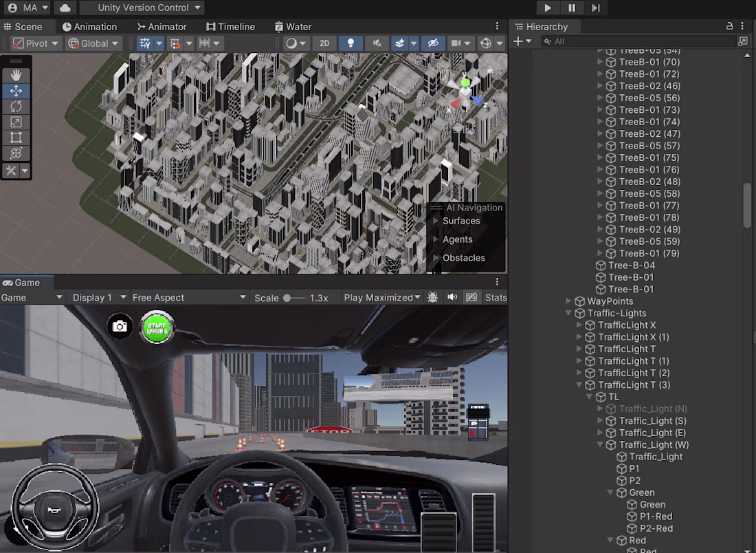Select the Move tool
Image resolution: width=756 pixels, height=553 pixels.
tap(16, 91)
